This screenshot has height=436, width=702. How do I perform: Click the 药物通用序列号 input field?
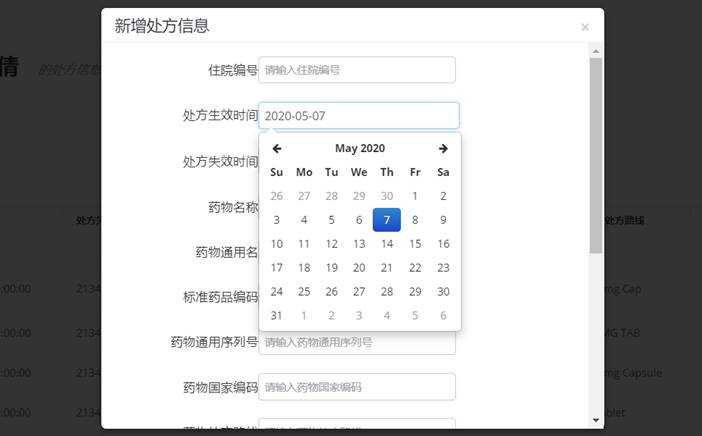point(357,343)
